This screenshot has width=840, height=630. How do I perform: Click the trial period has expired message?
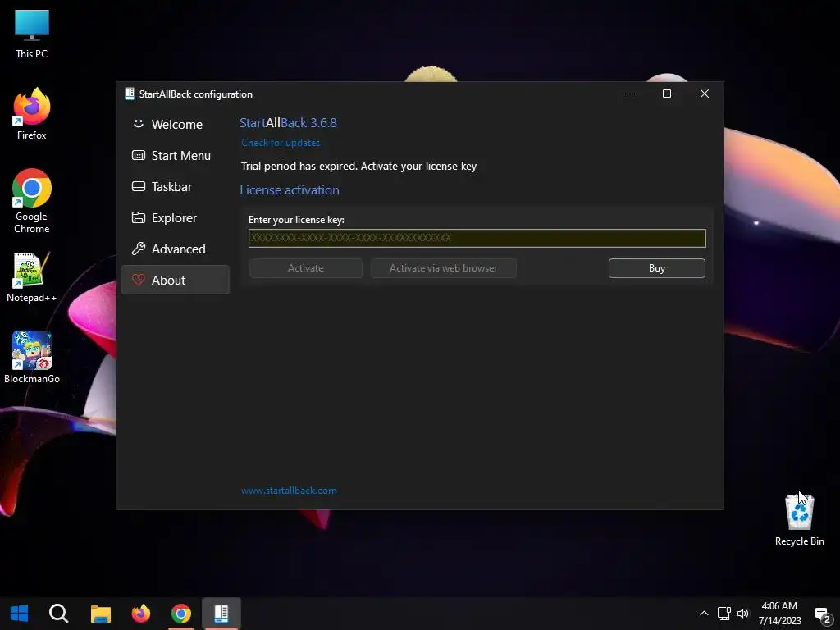tap(358, 166)
